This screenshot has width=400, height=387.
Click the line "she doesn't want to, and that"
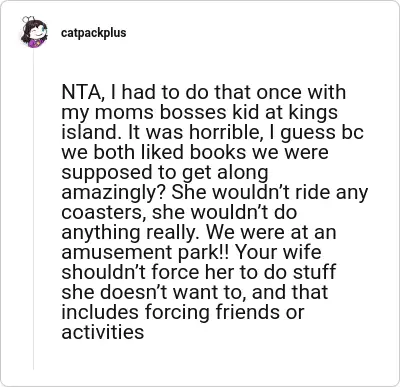[x=195, y=292]
